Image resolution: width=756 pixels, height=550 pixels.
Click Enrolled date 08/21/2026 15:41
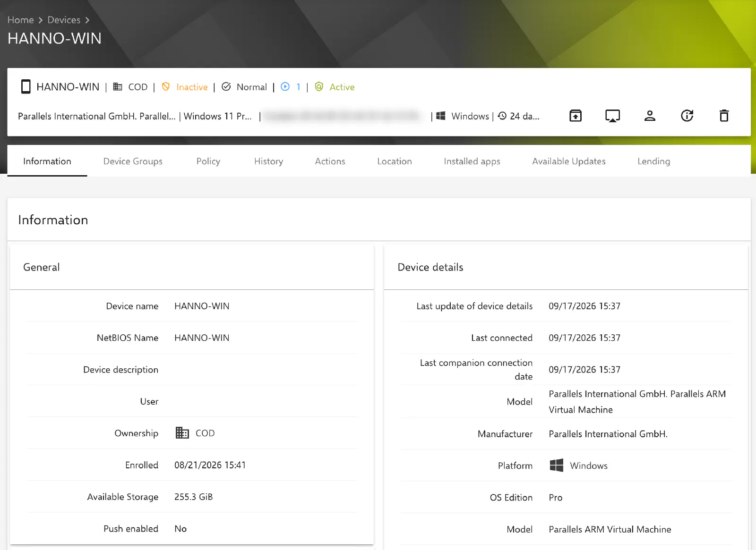point(210,465)
